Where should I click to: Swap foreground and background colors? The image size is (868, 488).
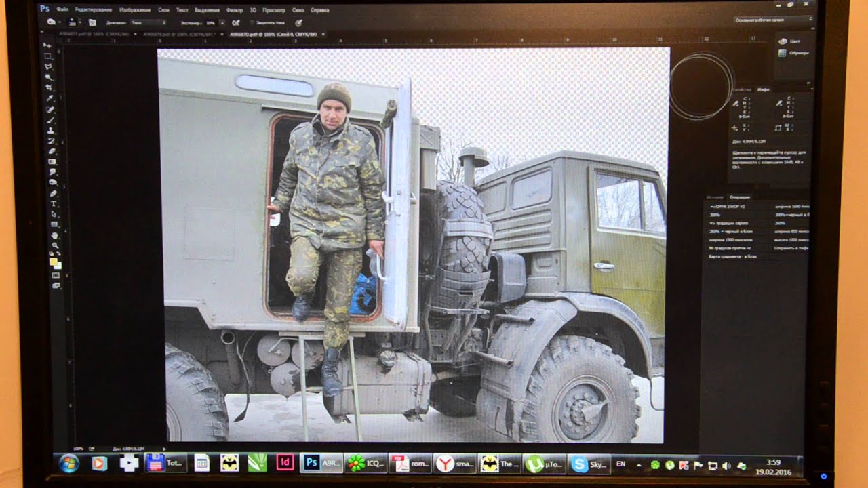[x=58, y=253]
